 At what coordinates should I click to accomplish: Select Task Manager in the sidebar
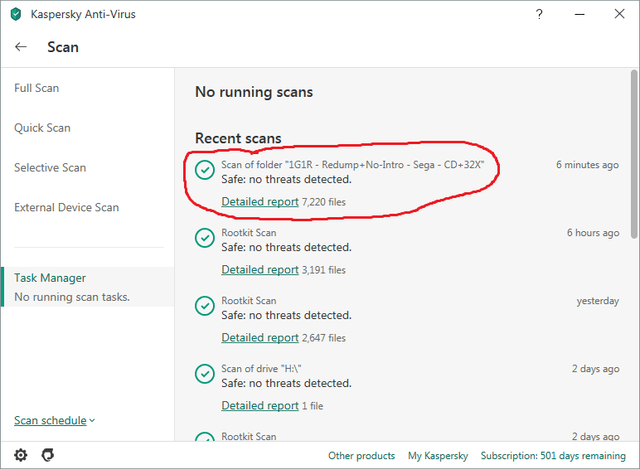pyautogui.click(x=50, y=278)
